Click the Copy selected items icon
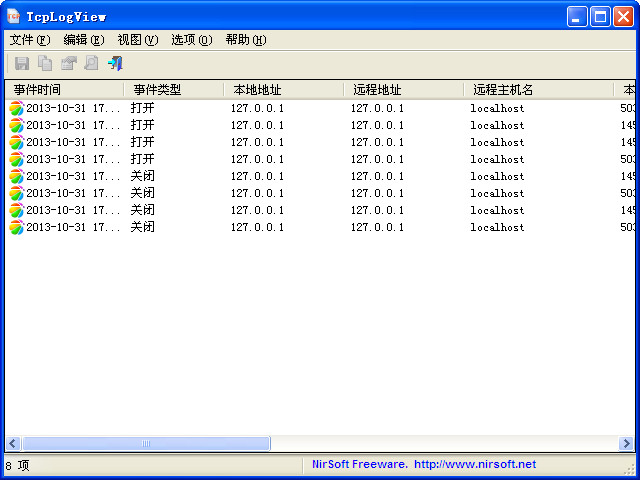Screen dimensions: 640x480 click(45, 64)
